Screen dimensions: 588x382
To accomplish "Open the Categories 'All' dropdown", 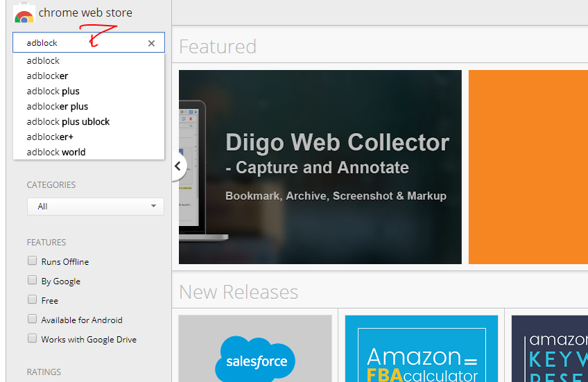I will (x=96, y=207).
